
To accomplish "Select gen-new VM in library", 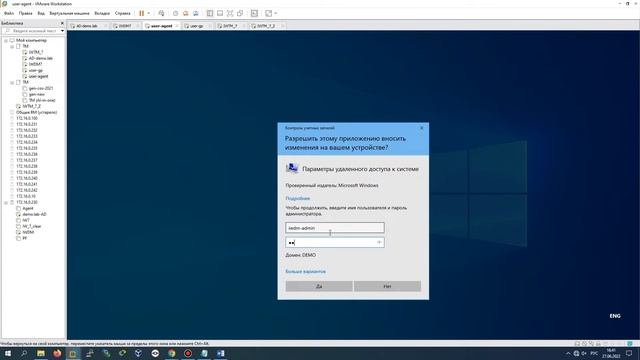I will (x=37, y=94).
